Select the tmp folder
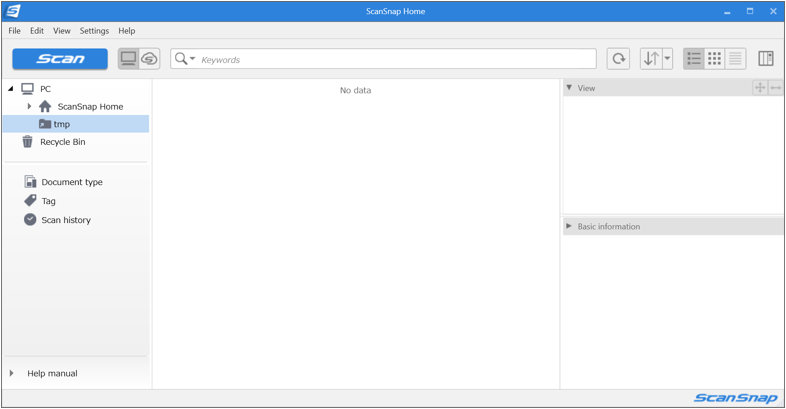This screenshot has height=409, width=786. [x=76, y=124]
